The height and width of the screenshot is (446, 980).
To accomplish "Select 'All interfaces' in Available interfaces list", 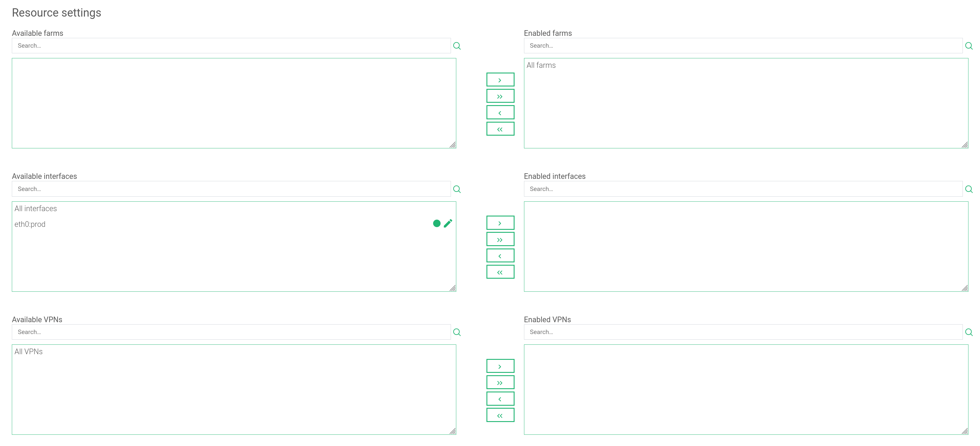I will (36, 209).
